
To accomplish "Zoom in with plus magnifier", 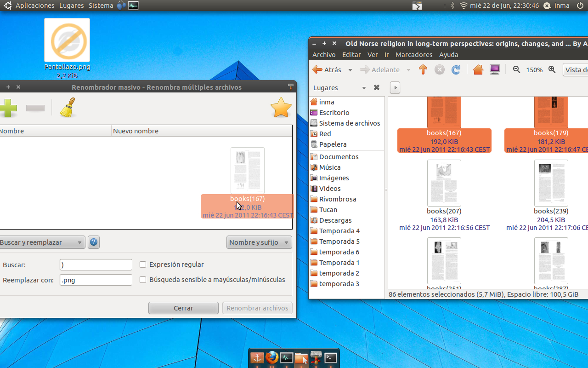I will (x=552, y=69).
